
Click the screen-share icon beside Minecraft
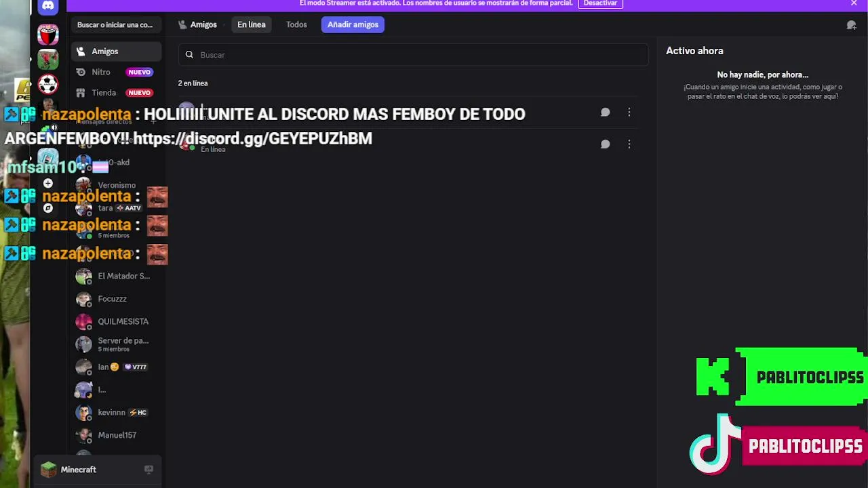(x=149, y=470)
